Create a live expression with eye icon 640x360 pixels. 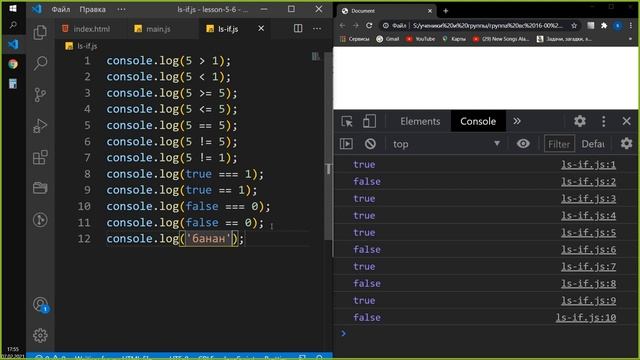click(523, 144)
